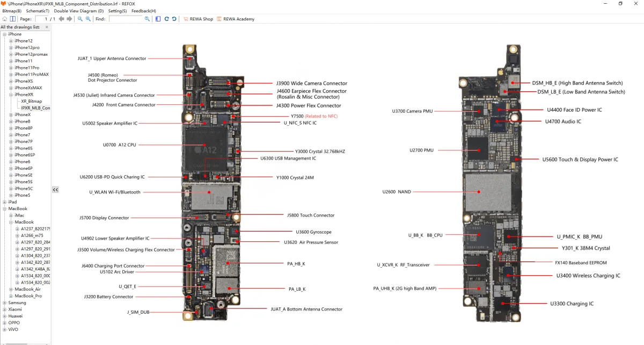Click the Find text input field
This screenshot has height=345, width=644.
point(126,19)
